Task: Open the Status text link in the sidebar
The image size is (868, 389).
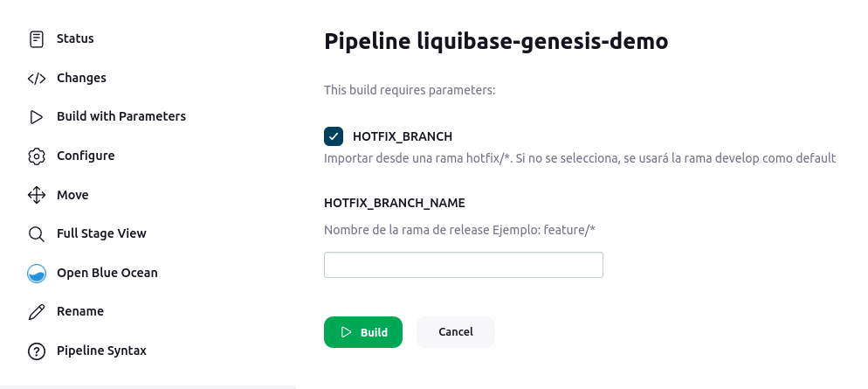Action: 75,38
